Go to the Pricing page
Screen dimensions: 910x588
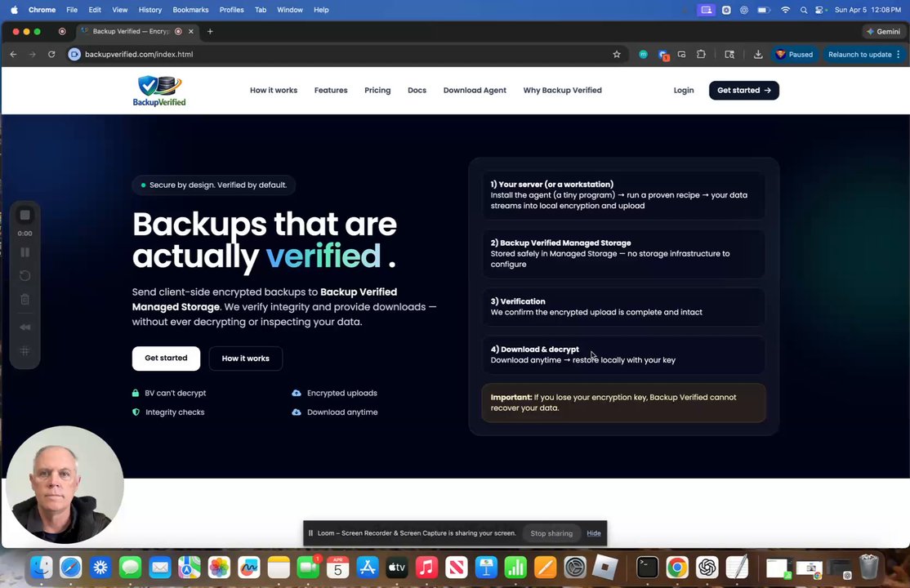pos(377,91)
